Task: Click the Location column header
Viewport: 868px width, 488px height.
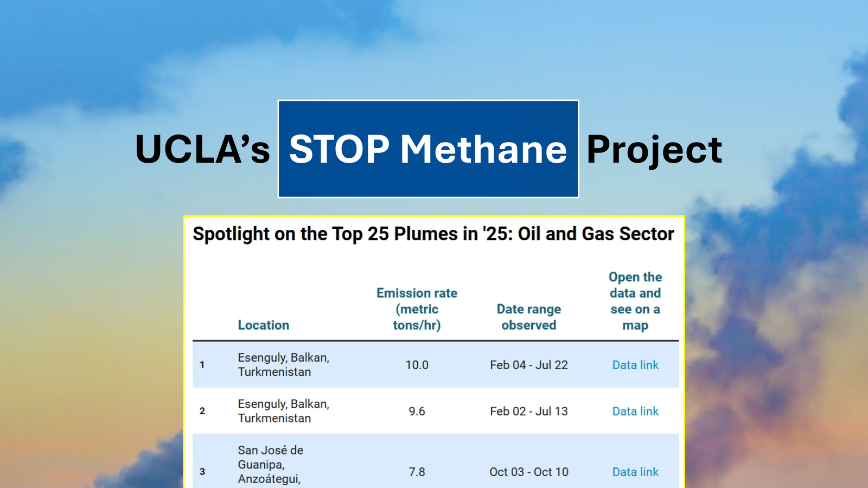Action: click(264, 325)
